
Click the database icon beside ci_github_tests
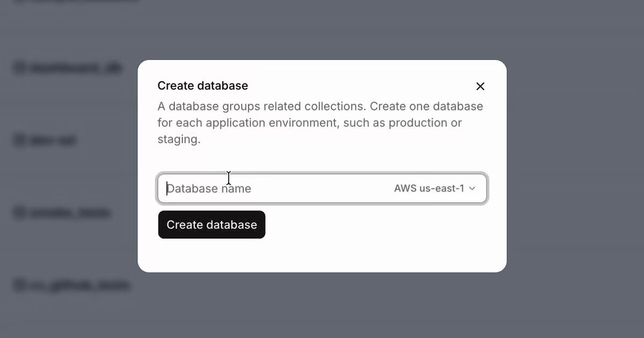click(x=19, y=285)
